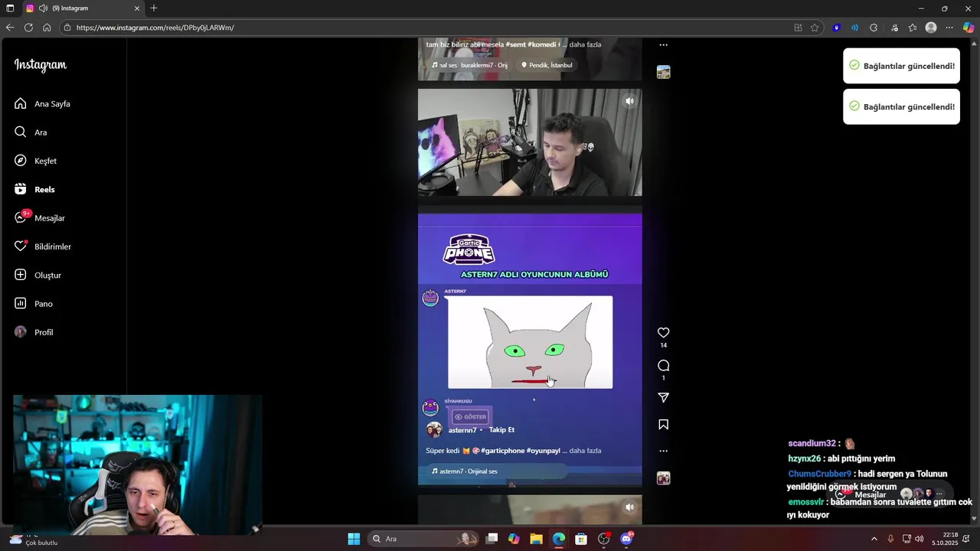Viewport: 980px width, 551px height.
Task: Expand top reel caption with daha fazla
Action: pyautogui.click(x=585, y=44)
